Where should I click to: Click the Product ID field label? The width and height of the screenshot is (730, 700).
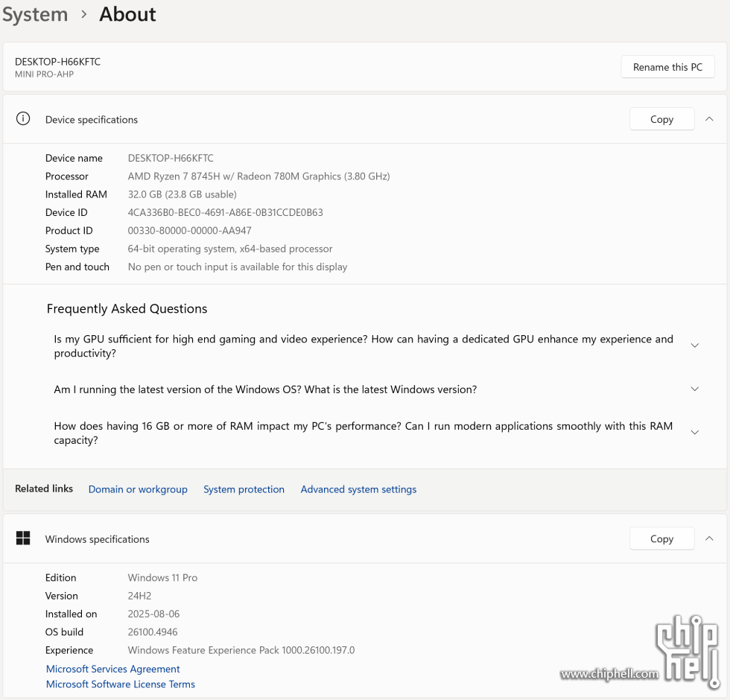69,231
